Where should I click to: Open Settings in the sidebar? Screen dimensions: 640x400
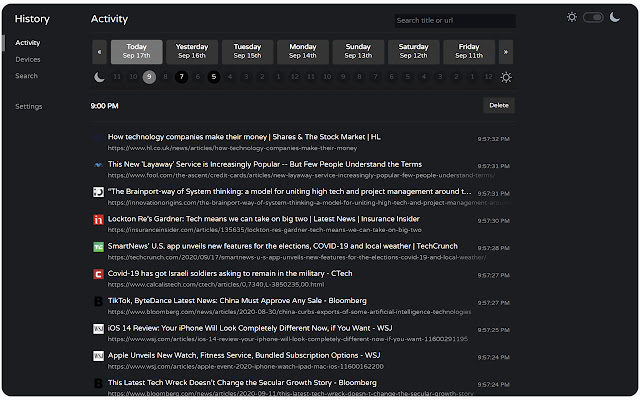coord(29,107)
